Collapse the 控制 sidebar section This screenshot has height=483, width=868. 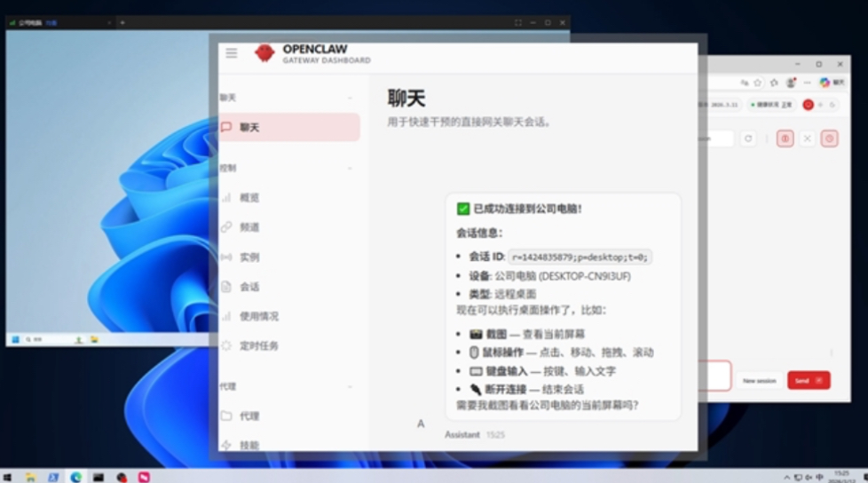click(x=351, y=168)
